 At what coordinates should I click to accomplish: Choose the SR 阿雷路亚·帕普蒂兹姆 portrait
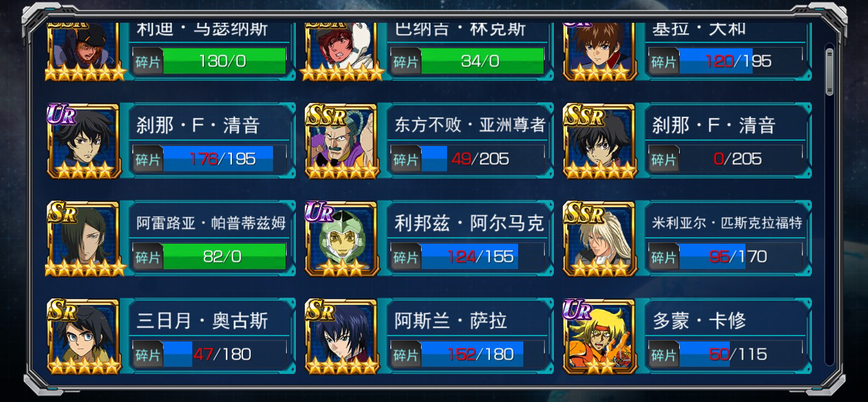83,239
